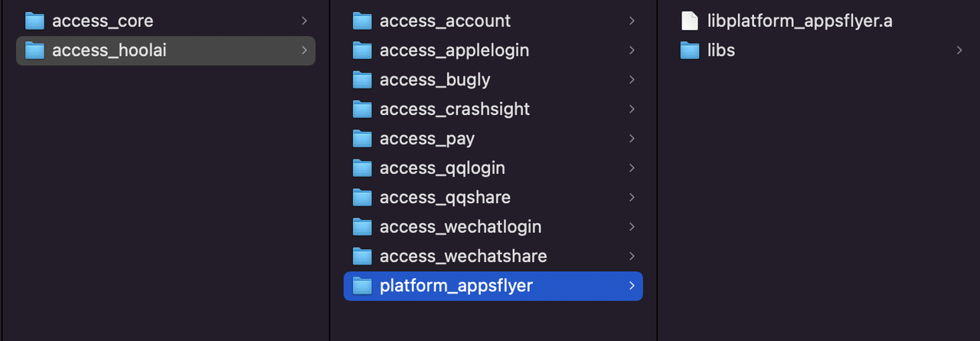
Task: Click the libplatform_appsflyer.a file icon
Action: [690, 21]
